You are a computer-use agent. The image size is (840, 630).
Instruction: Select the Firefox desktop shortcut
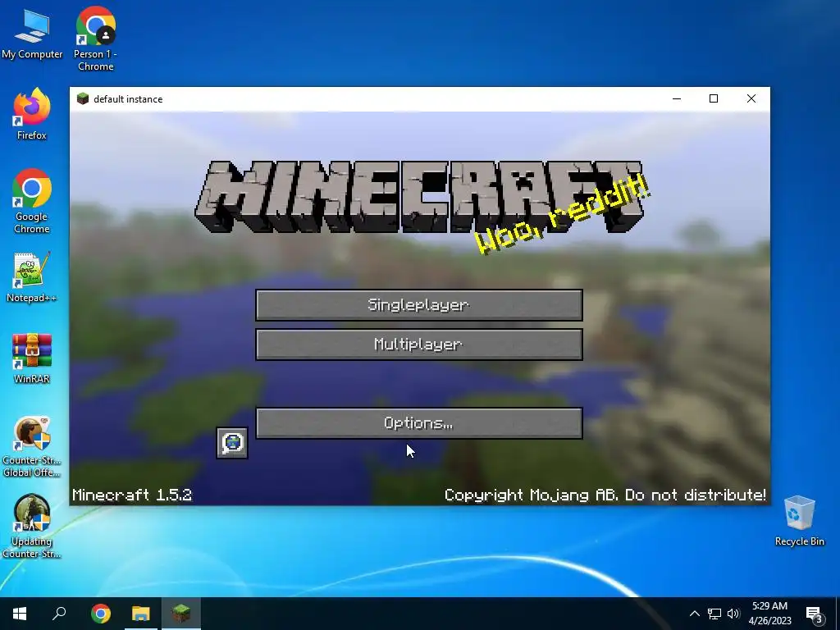32,113
